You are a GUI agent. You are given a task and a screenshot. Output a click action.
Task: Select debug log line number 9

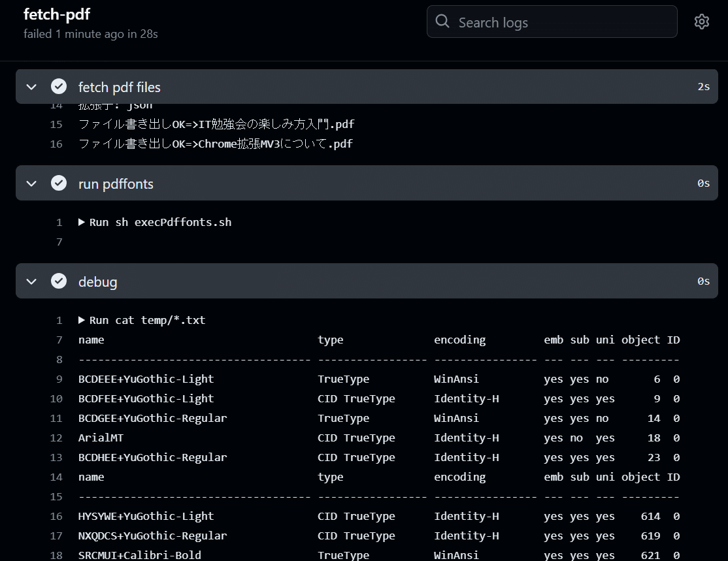pos(59,379)
